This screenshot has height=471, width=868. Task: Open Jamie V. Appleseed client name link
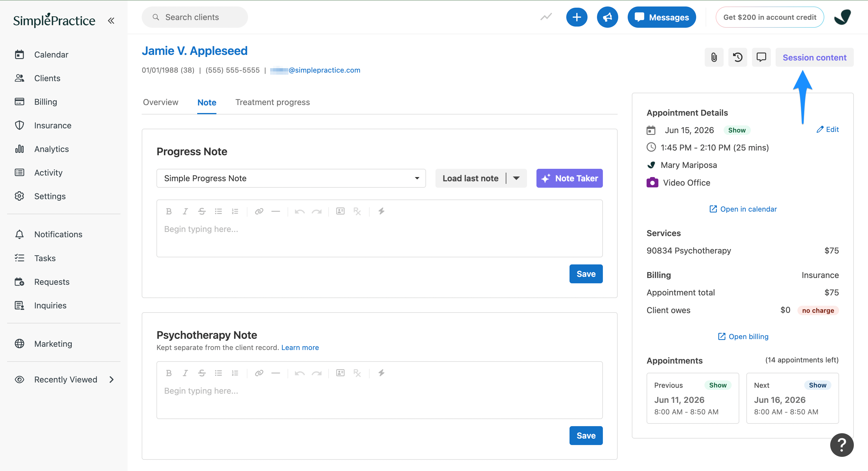(195, 51)
